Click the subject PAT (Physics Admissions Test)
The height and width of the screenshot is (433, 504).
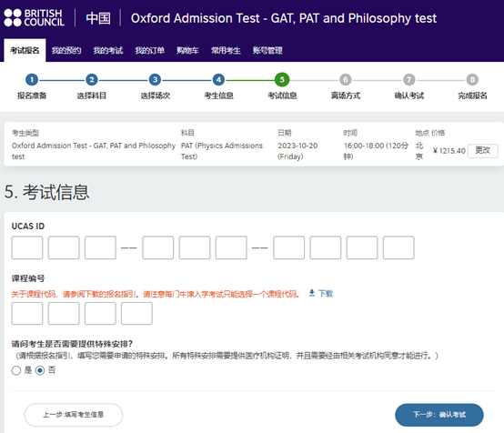pyautogui.click(x=222, y=151)
